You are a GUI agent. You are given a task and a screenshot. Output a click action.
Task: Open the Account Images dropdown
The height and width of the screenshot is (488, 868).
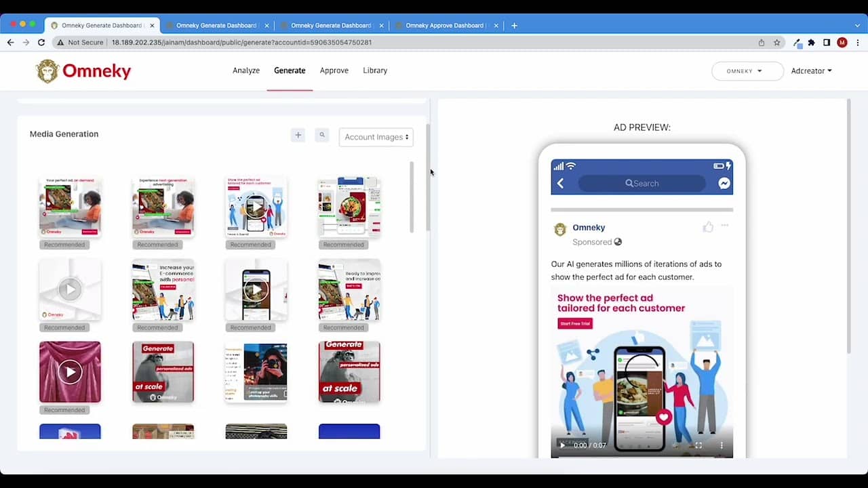(376, 137)
